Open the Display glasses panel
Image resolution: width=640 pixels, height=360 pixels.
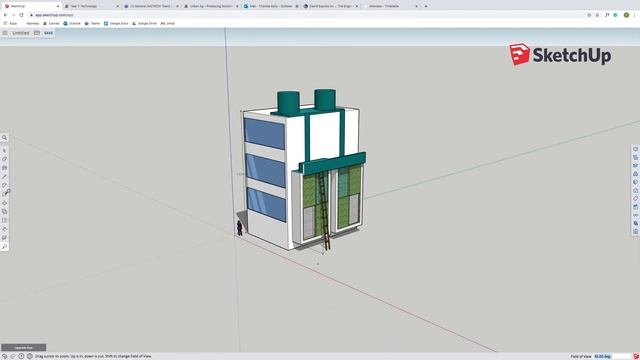[x=636, y=215]
